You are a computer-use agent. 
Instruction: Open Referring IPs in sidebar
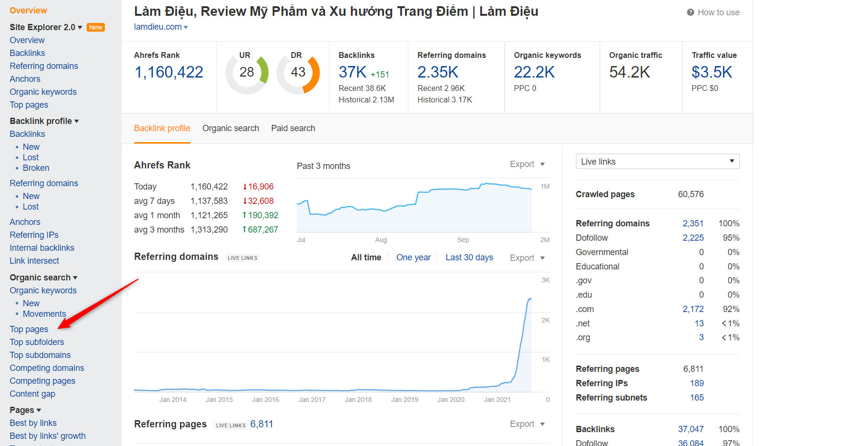[x=34, y=235]
